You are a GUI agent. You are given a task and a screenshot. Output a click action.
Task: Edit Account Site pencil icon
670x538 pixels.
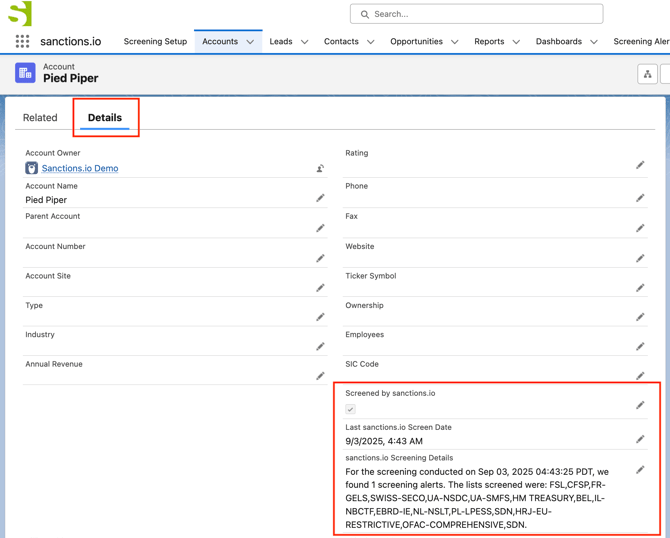pyautogui.click(x=320, y=288)
